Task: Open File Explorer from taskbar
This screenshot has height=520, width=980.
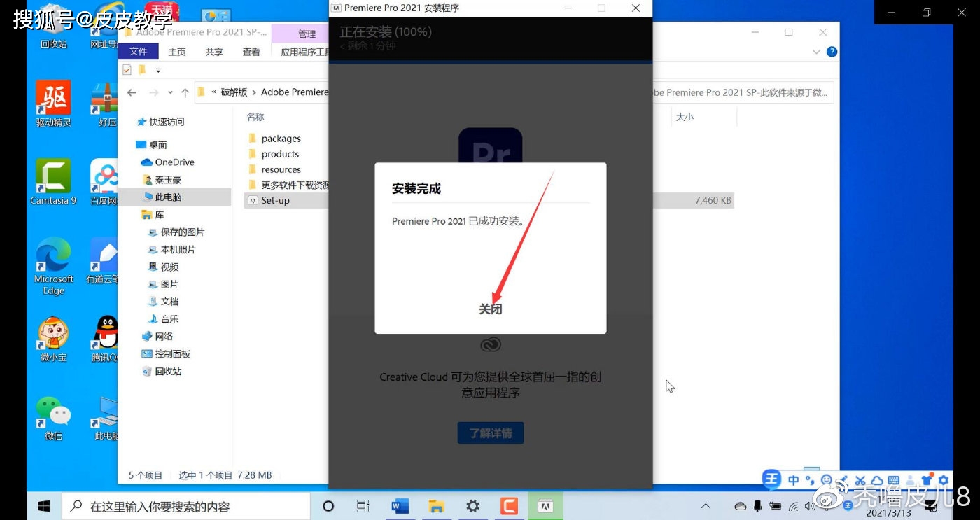Action: click(436, 506)
